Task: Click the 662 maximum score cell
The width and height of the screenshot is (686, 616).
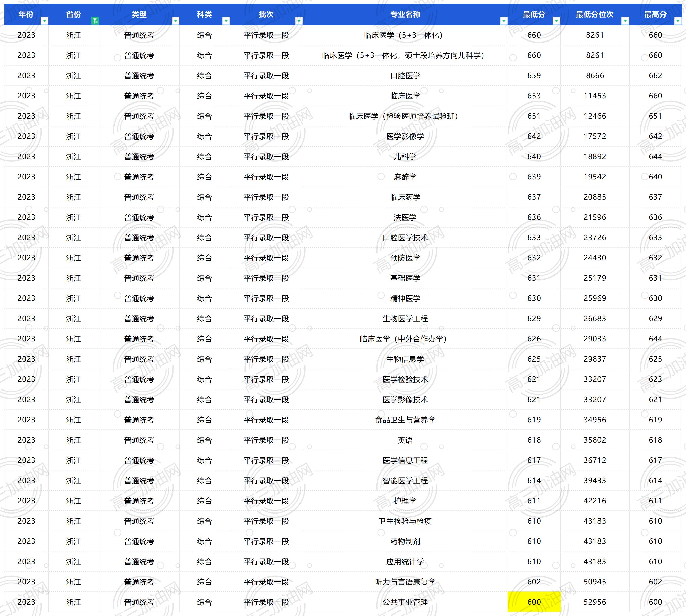Action: pyautogui.click(x=656, y=76)
